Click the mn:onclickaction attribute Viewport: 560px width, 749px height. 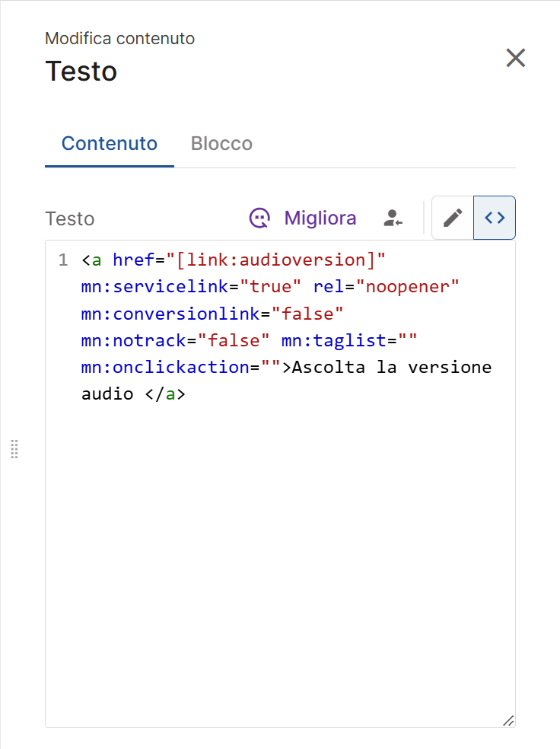point(165,367)
